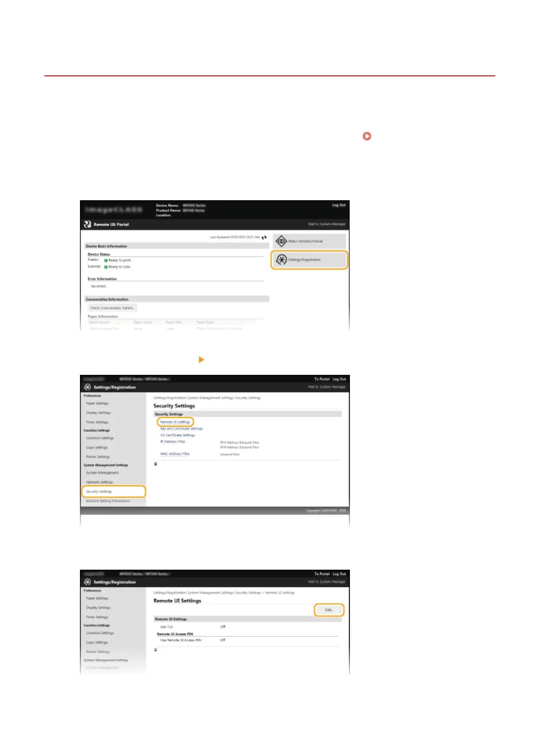
Task: Click the 'Ready to scan.' scanner status text
Action: (119, 267)
